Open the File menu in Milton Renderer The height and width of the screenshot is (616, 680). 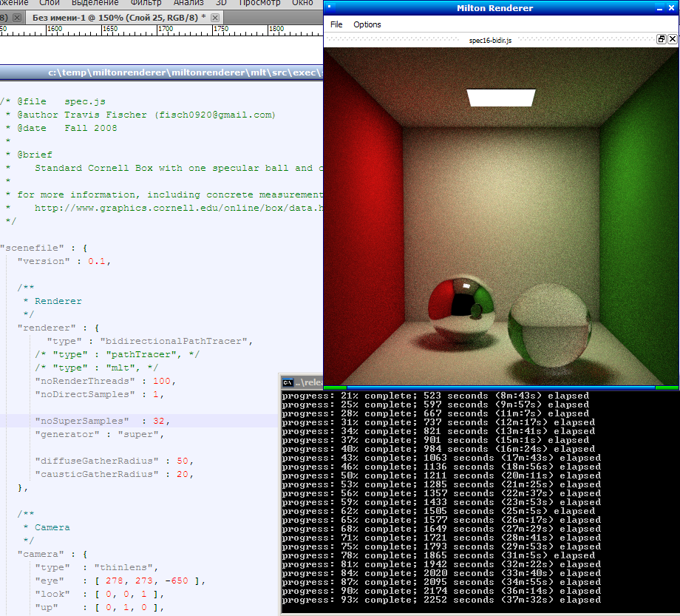pos(336,24)
